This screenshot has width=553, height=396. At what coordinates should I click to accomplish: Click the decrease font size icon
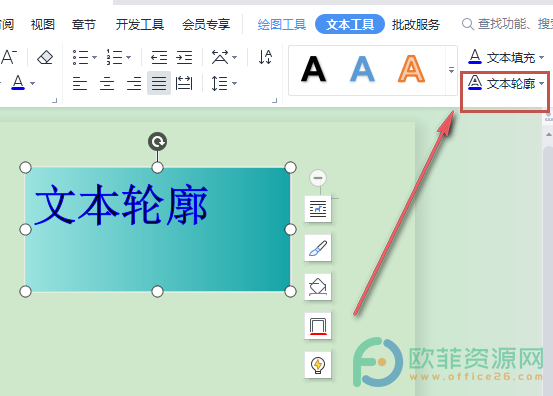tap(8, 57)
